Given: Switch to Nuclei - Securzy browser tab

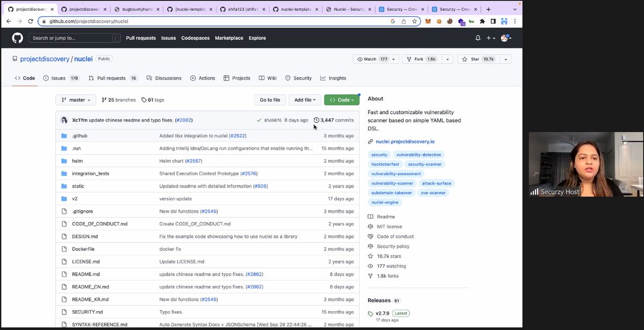Looking at the screenshot, I should (348, 9).
